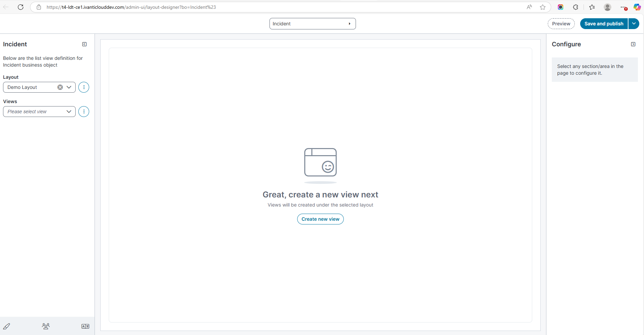The height and width of the screenshot is (335, 644).
Task: View site information lock icon
Action: 39,7
